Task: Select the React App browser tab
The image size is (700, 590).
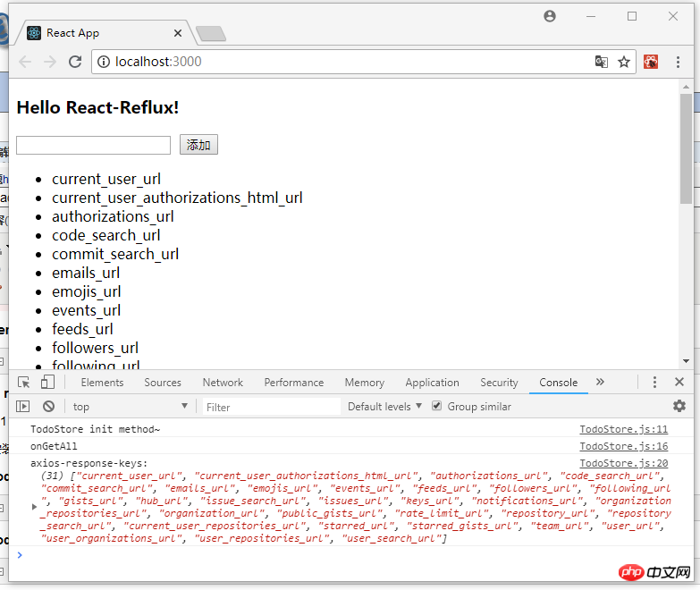Action: (x=105, y=33)
